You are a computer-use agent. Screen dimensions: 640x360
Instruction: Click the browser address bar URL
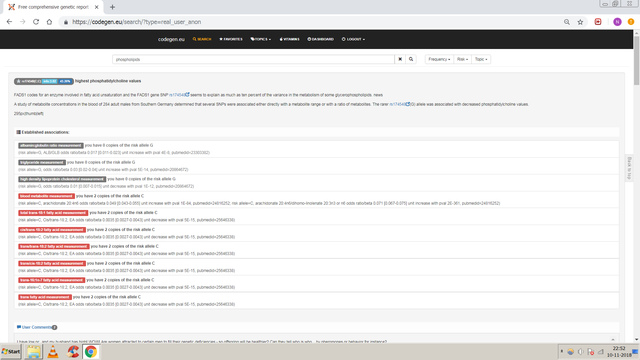tap(136, 22)
